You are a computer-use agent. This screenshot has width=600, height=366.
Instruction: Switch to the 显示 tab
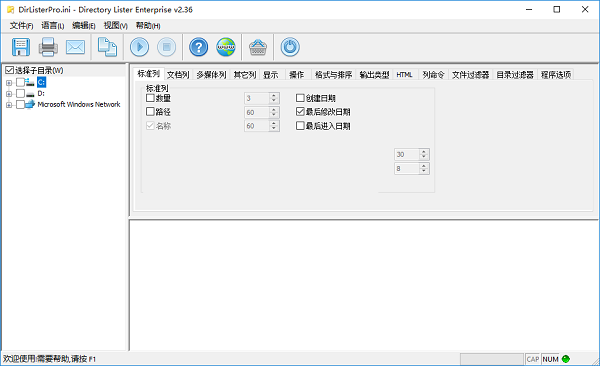[271, 75]
